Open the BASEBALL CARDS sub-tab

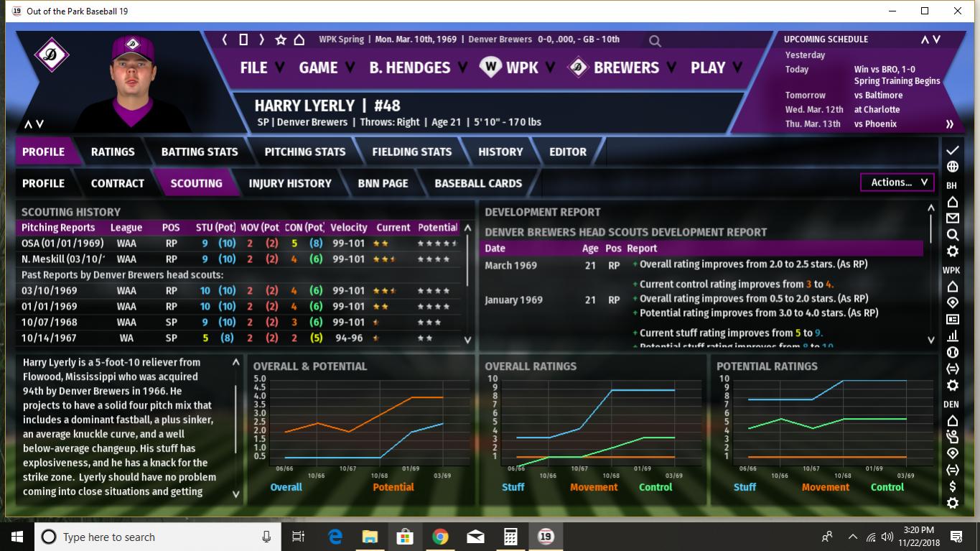coord(478,183)
